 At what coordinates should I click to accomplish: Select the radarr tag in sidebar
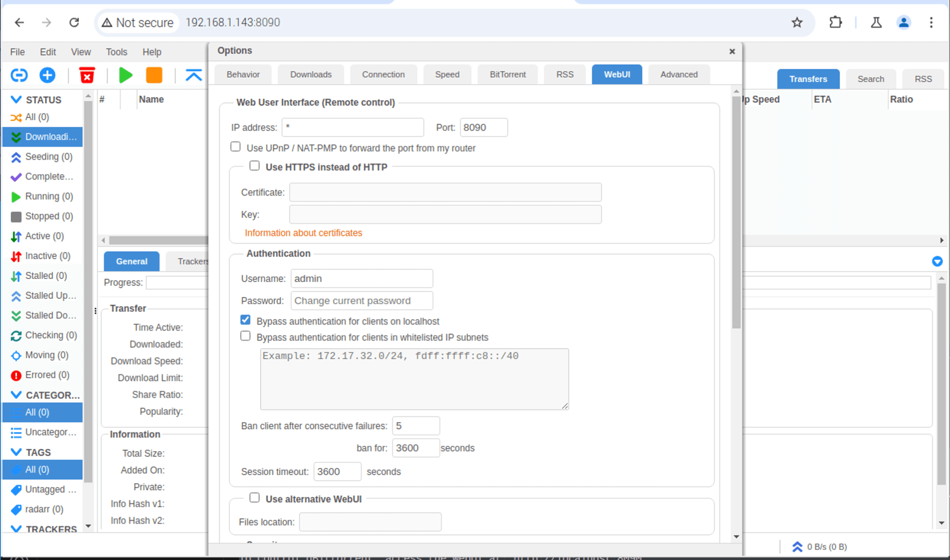[x=43, y=509]
